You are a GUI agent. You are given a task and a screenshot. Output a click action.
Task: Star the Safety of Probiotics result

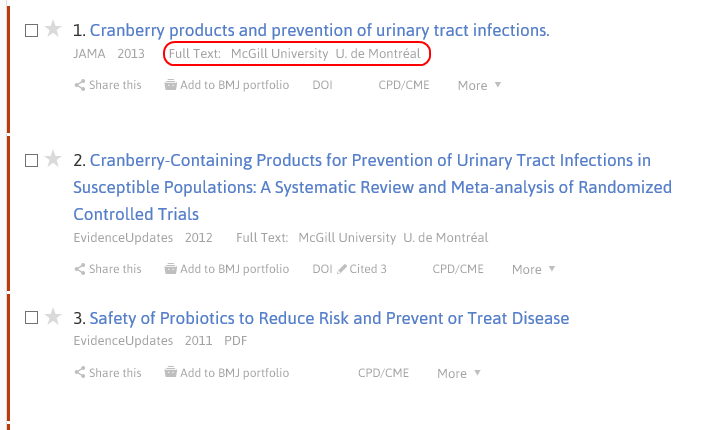[x=53, y=318]
